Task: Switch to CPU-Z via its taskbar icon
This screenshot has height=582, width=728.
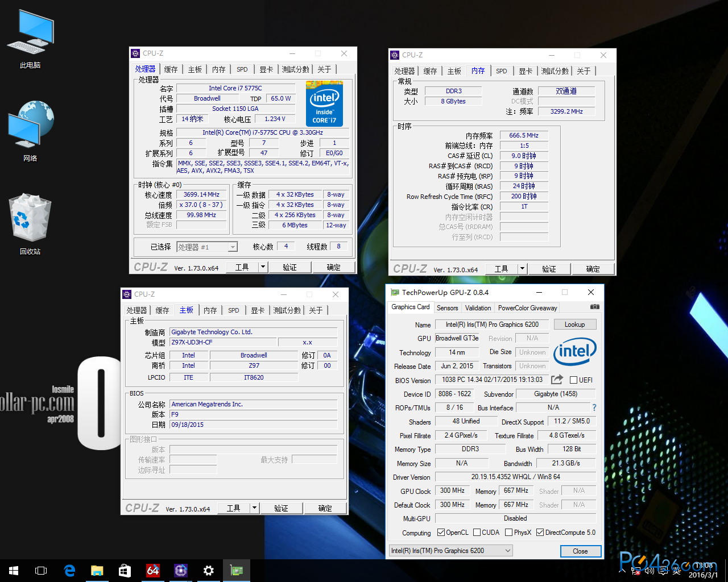Action: (181, 571)
